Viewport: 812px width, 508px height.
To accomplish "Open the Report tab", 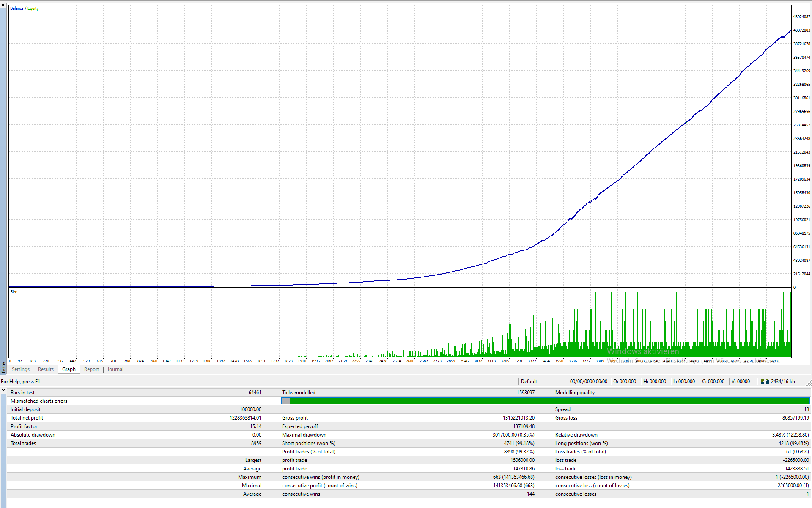I will coord(91,369).
